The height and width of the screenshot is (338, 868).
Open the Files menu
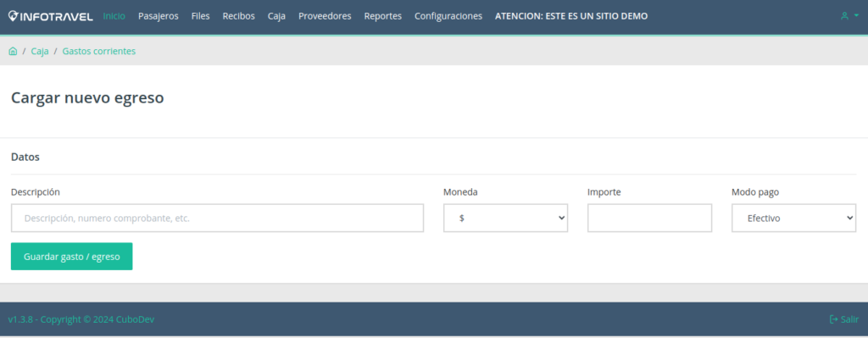click(200, 16)
